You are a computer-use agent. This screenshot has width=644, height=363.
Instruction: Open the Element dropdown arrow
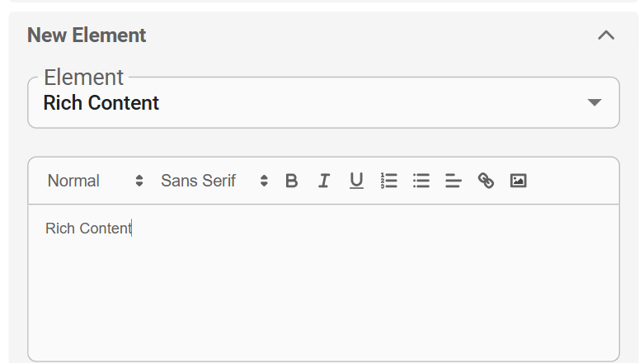595,102
